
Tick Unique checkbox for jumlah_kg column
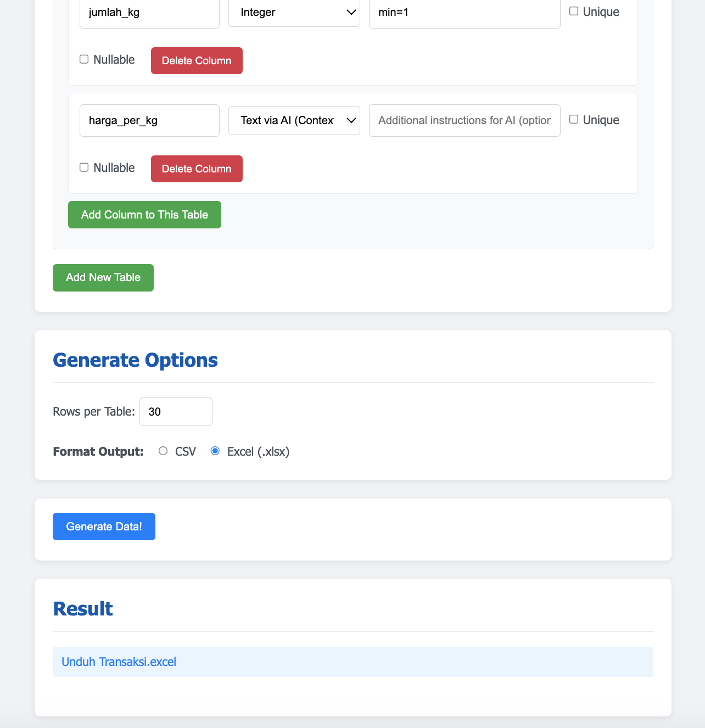pyautogui.click(x=574, y=11)
